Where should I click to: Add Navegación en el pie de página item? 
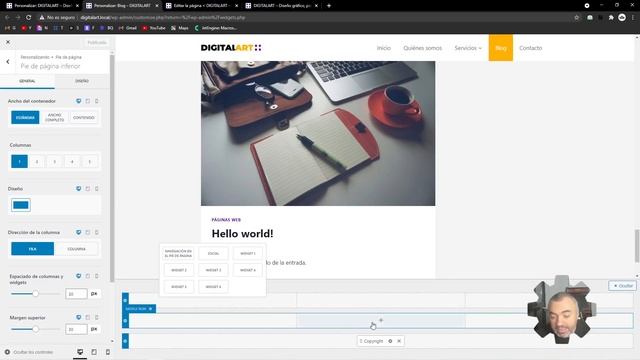(x=178, y=253)
